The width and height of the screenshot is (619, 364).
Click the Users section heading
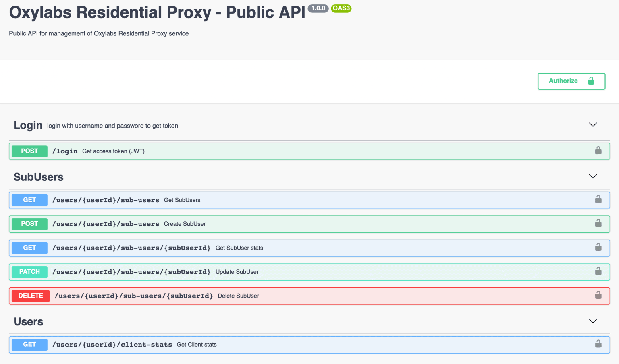[28, 322]
